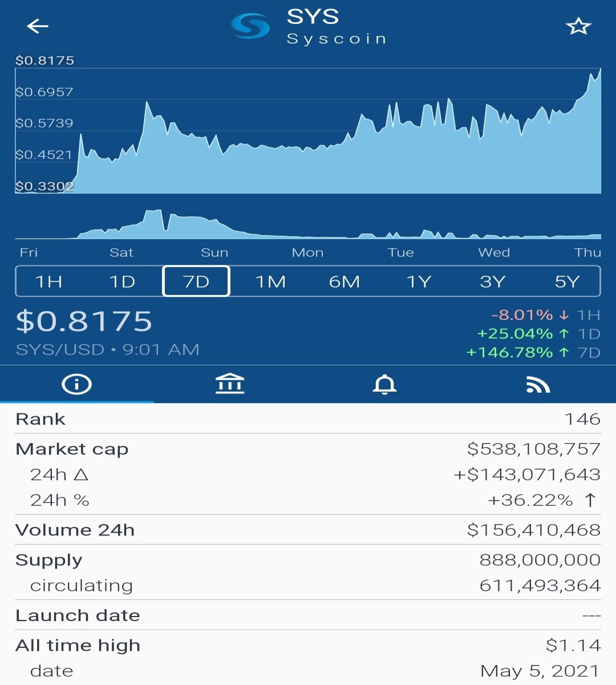Select the 7D chart range
616x685 pixels.
click(196, 281)
